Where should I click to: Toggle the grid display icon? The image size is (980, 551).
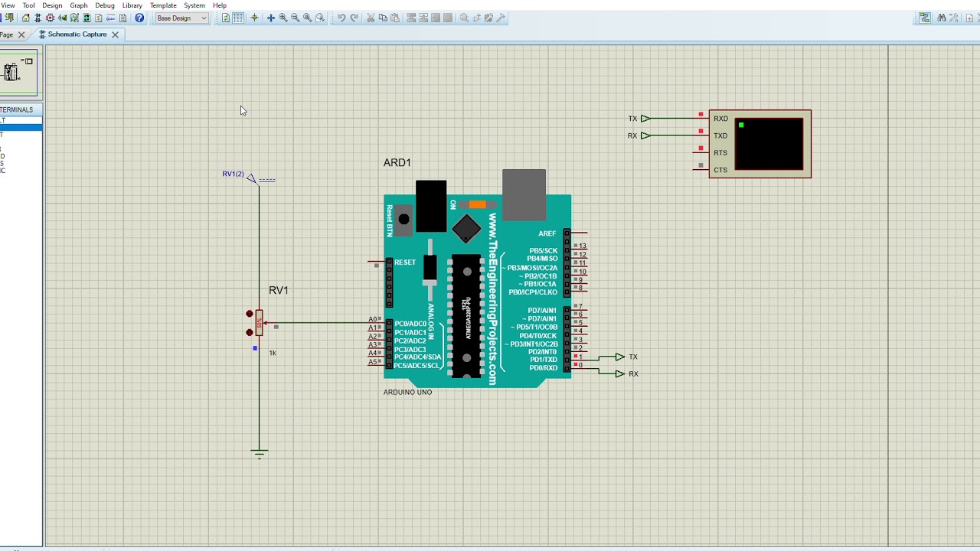pyautogui.click(x=238, y=18)
